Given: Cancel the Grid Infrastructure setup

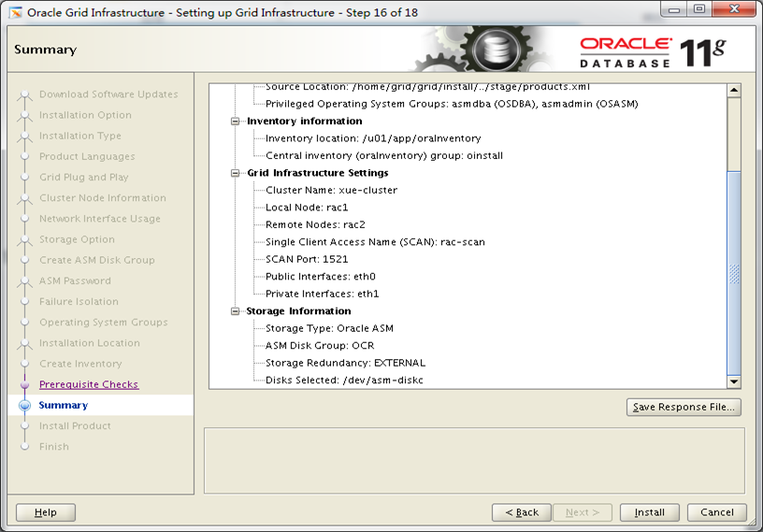Looking at the screenshot, I should tap(717, 512).
